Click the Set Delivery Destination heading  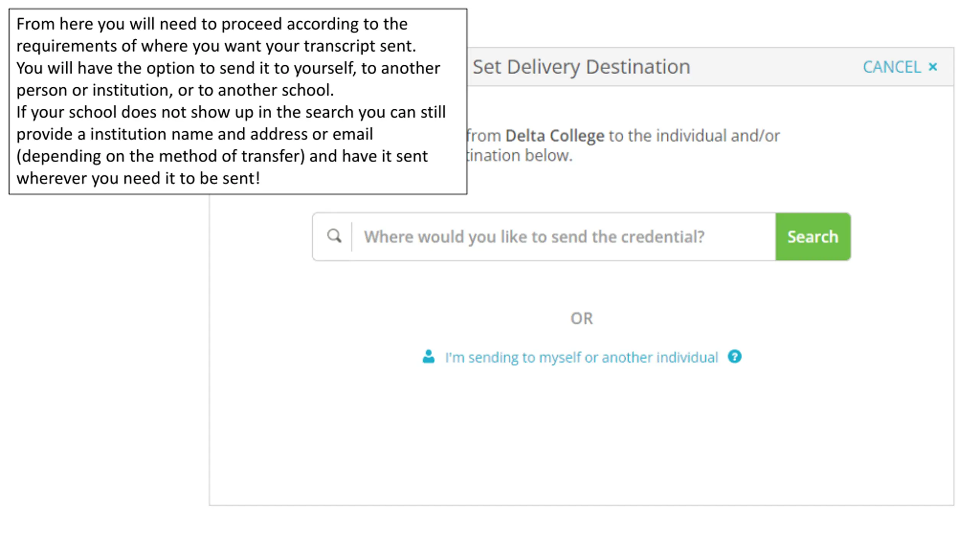point(581,67)
